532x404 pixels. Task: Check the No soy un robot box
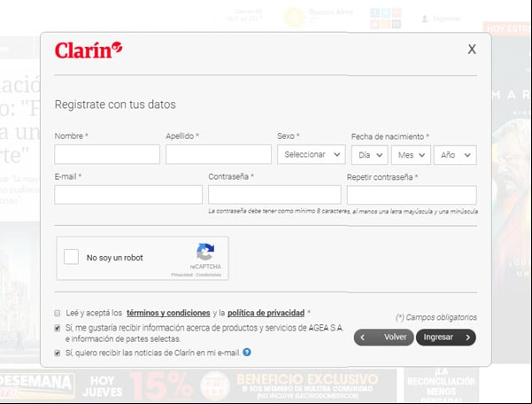[71, 257]
